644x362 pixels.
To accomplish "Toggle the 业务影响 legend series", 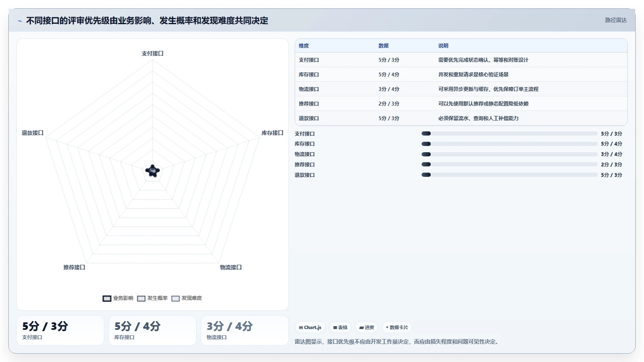I will (x=118, y=298).
